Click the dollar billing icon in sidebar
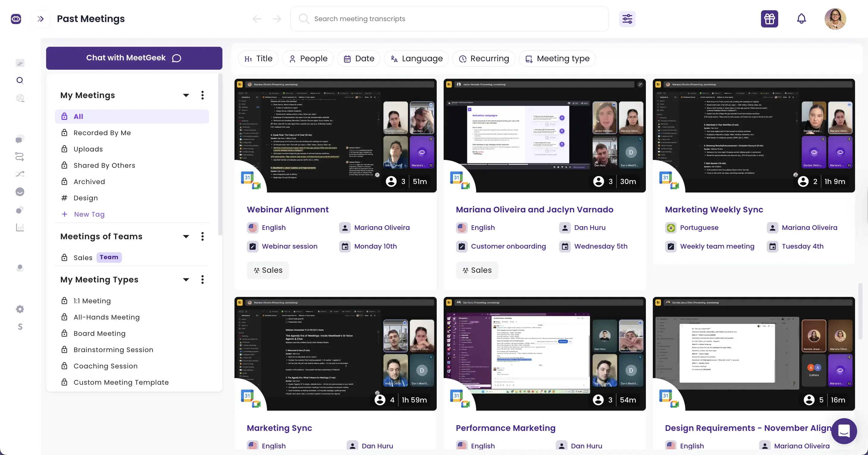Viewport: 868px width, 455px height. coord(20,326)
